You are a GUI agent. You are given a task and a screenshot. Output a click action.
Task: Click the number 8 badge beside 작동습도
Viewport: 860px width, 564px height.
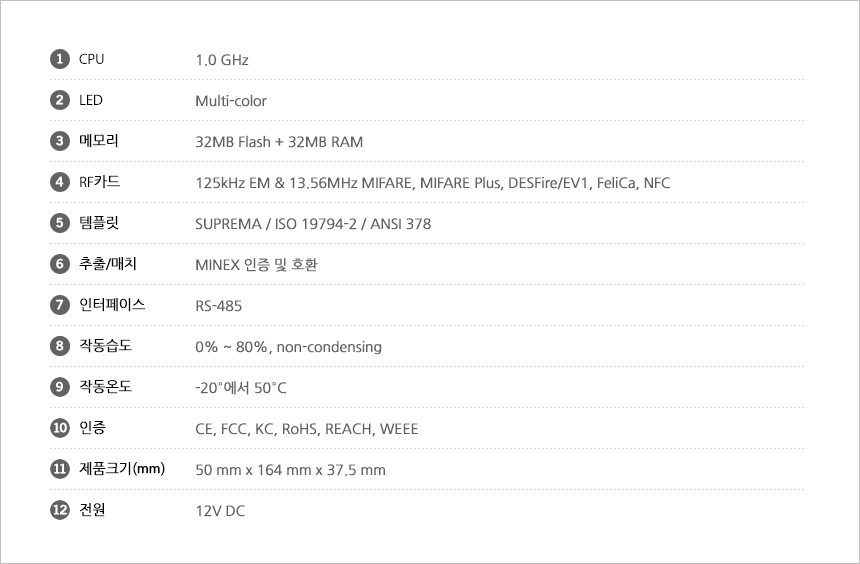[60, 346]
